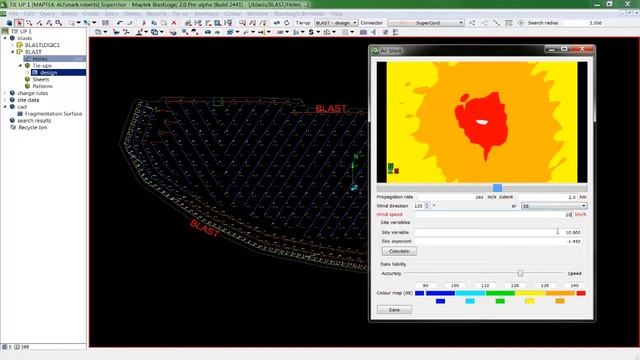Select search results in the tree
This screenshot has height=360, width=640.
click(x=34, y=121)
